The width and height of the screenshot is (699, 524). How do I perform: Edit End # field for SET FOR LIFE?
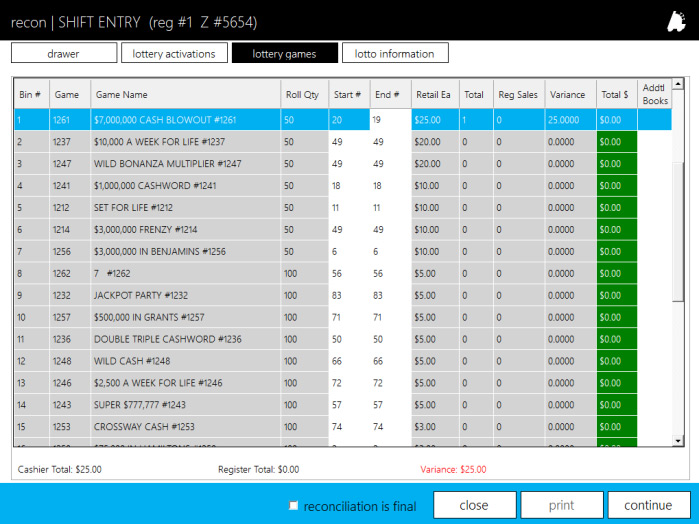click(390, 207)
